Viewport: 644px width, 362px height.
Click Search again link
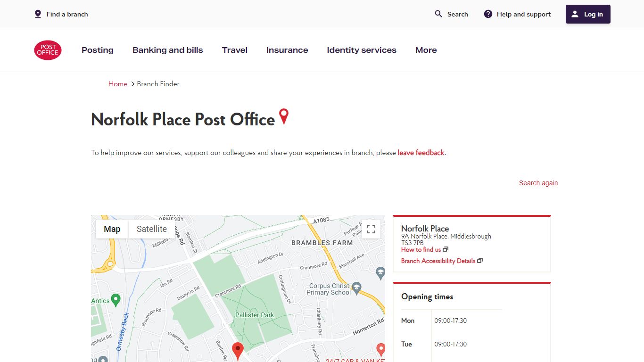pos(538,183)
